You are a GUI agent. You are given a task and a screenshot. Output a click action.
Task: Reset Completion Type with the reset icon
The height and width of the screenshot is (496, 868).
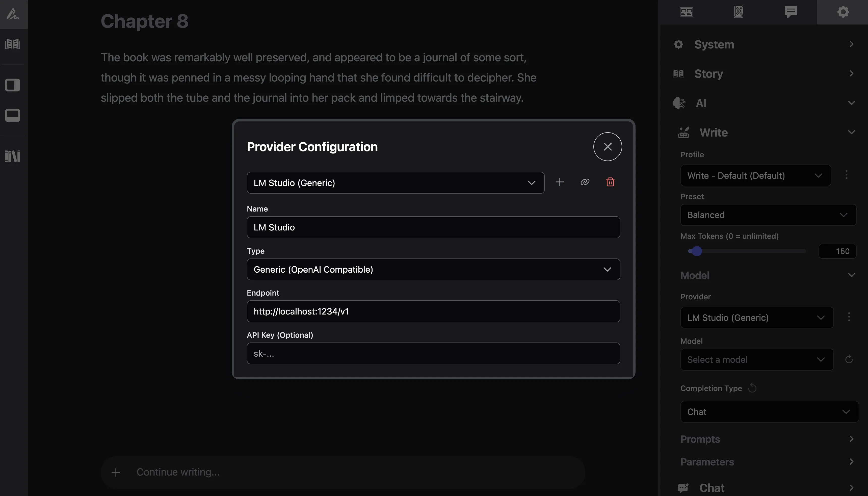pos(752,388)
